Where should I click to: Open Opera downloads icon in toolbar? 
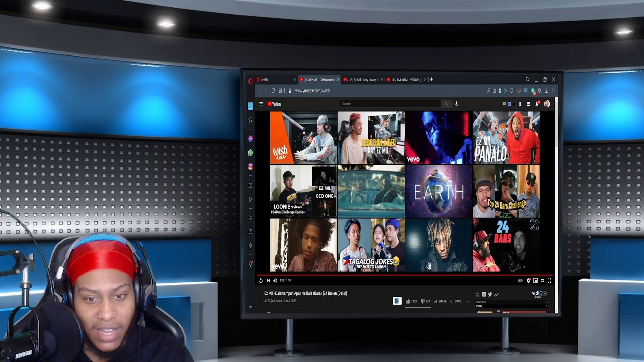click(x=547, y=90)
